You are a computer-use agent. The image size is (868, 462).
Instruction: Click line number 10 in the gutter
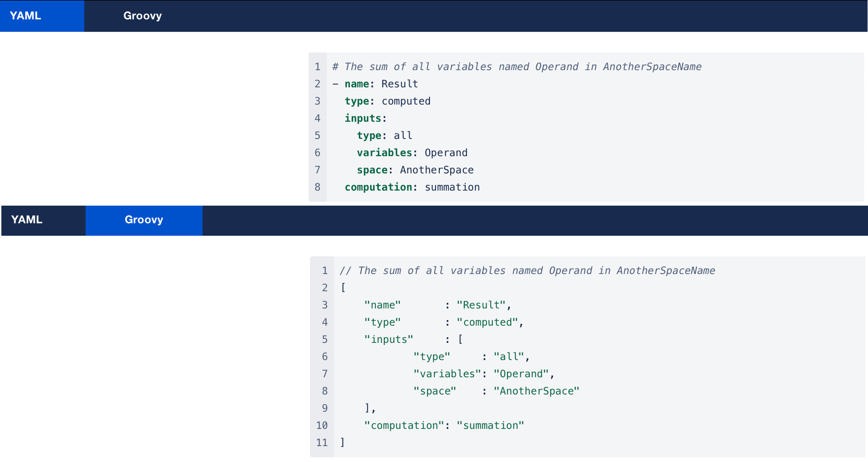[322, 426]
